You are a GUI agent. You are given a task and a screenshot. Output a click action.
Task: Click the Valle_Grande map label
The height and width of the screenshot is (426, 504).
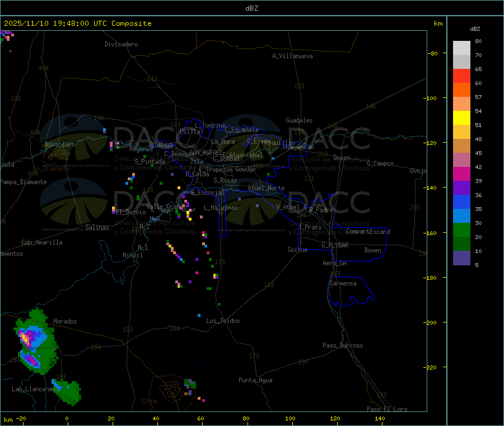(166, 206)
